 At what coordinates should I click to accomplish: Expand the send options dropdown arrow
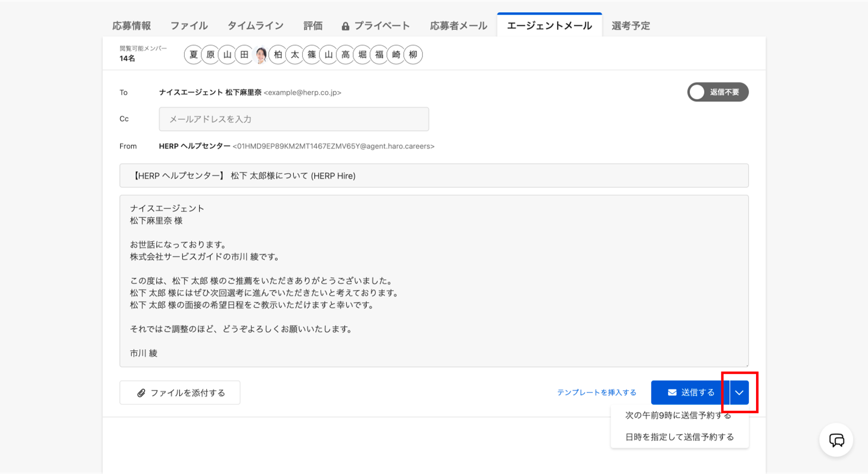click(739, 392)
